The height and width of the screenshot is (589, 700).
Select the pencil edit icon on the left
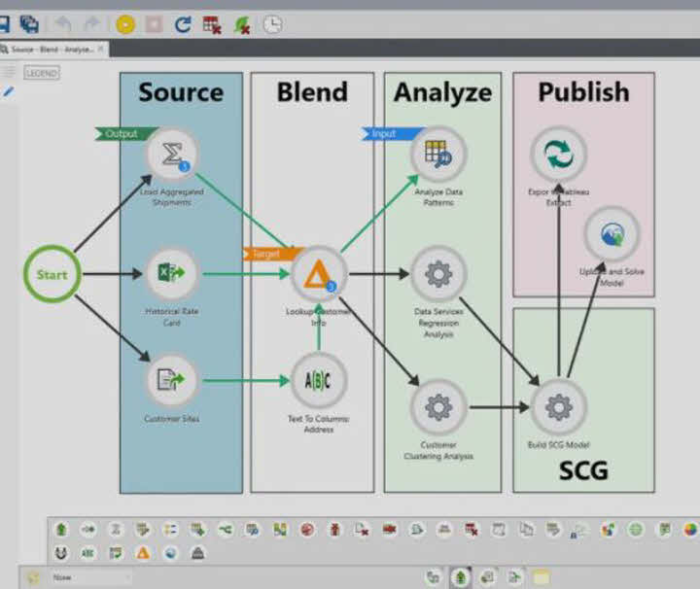coord(8,92)
